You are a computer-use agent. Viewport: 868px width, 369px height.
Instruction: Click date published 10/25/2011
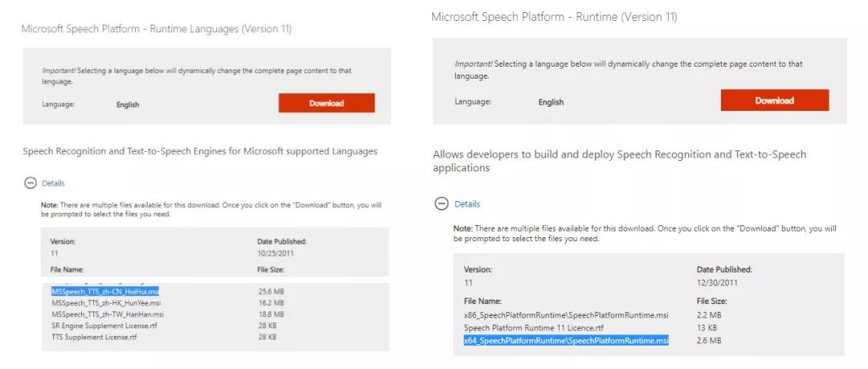coord(276,254)
